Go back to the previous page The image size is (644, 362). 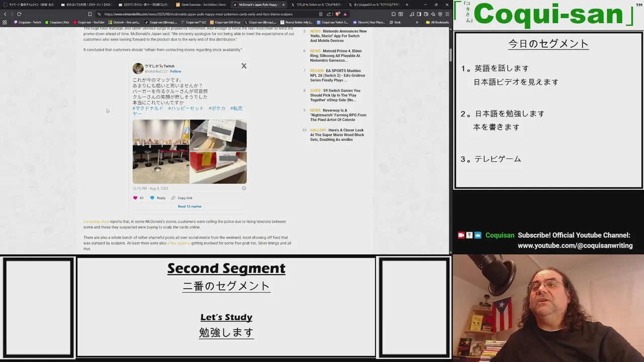6,14
